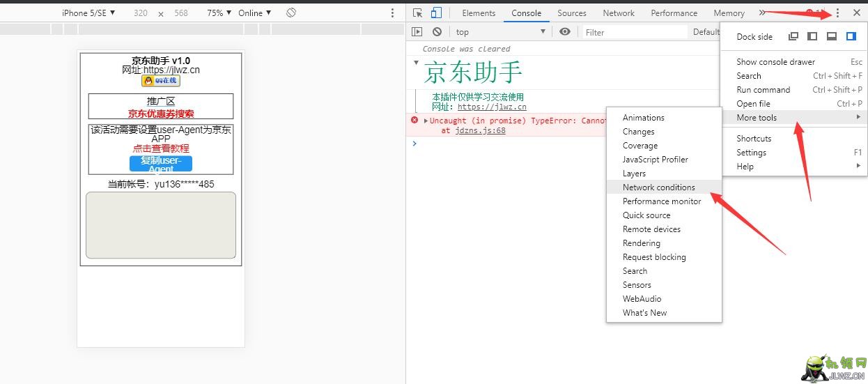
Task: Click the rotate screen orientation icon
Action: 291,13
